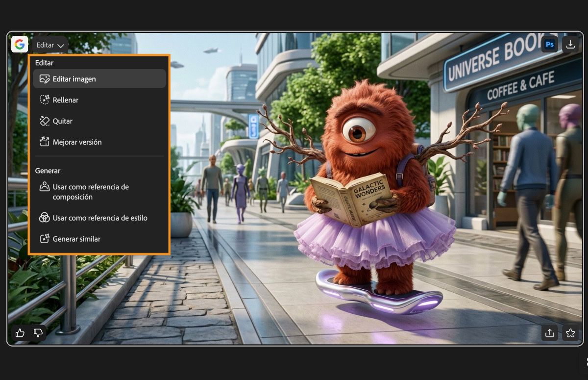Select the Rellenar option
This screenshot has width=588, height=380.
coord(99,100)
